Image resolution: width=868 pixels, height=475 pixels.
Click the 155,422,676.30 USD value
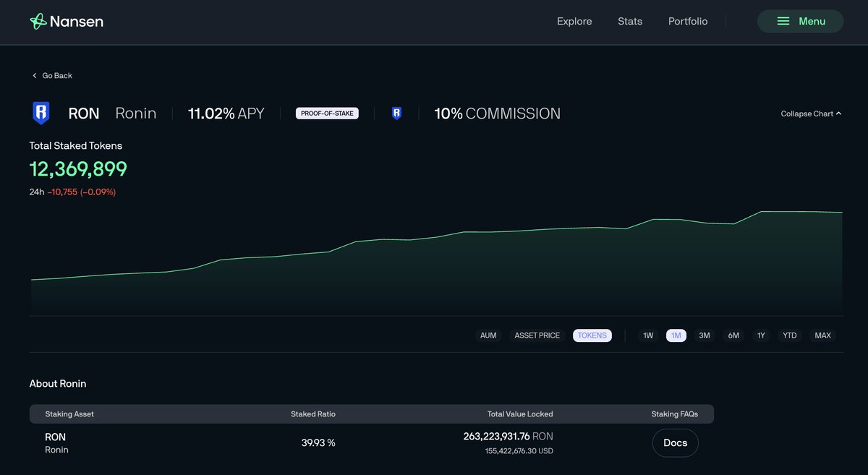click(x=519, y=451)
